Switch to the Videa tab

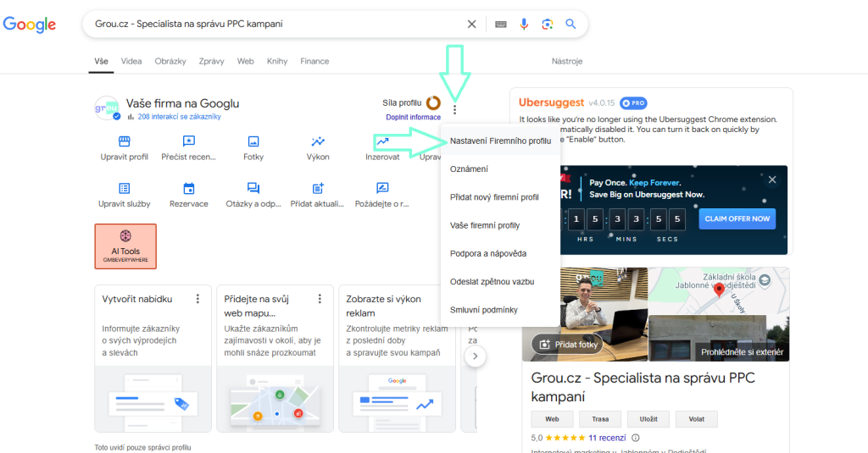click(131, 62)
